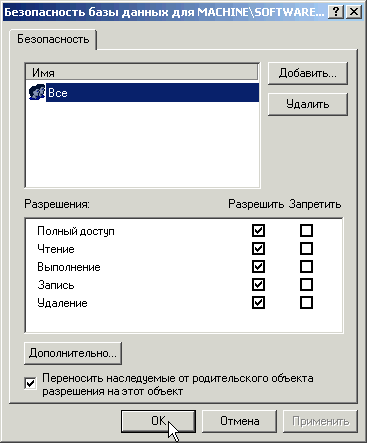The width and height of the screenshot is (367, 443).
Task: Check Запретить box for Удаление
Action: (306, 303)
